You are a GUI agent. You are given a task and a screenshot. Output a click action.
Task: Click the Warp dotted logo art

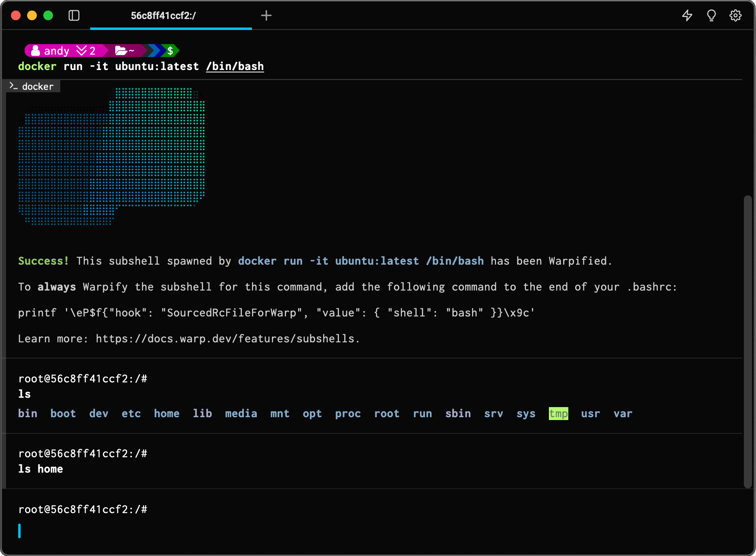tap(112, 156)
